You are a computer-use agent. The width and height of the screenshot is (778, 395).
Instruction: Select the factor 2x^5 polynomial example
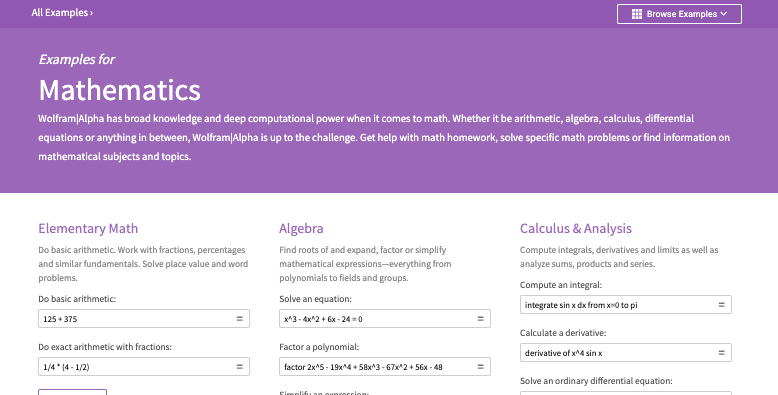pyautogui.click(x=363, y=367)
